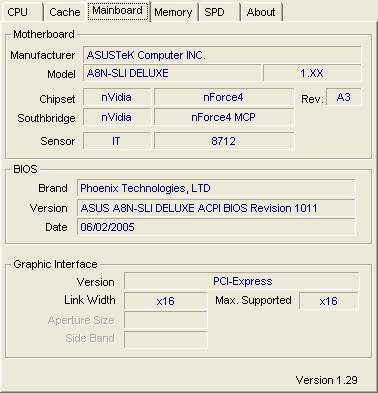Click the Link Width label
The height and width of the screenshot is (393, 378).
click(90, 300)
